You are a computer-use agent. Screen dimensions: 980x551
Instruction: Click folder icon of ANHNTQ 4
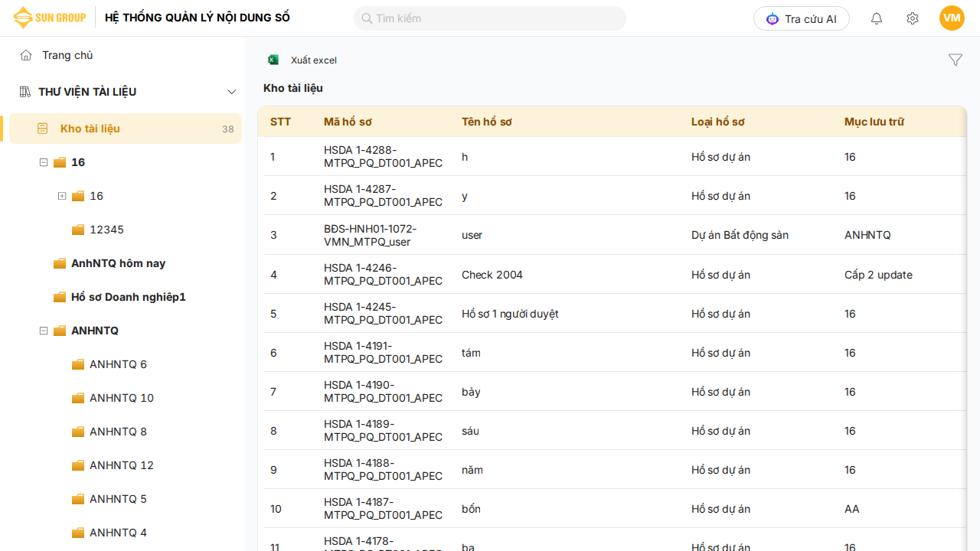(78, 533)
